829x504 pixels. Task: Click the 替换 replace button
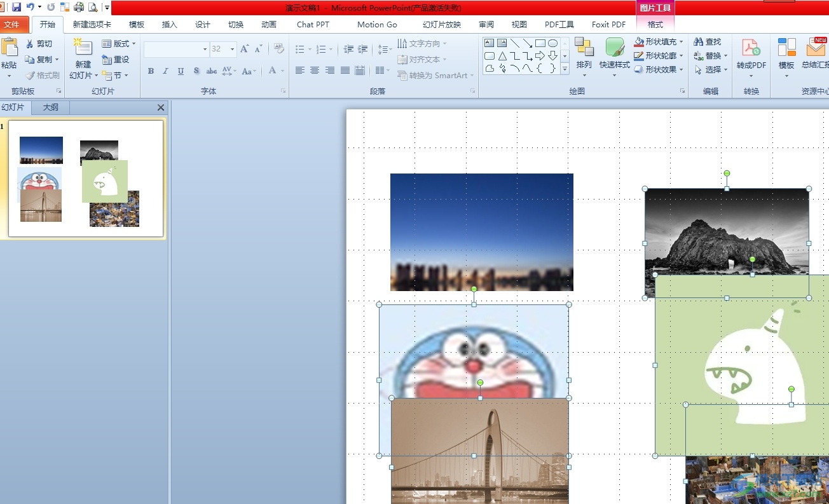709,56
